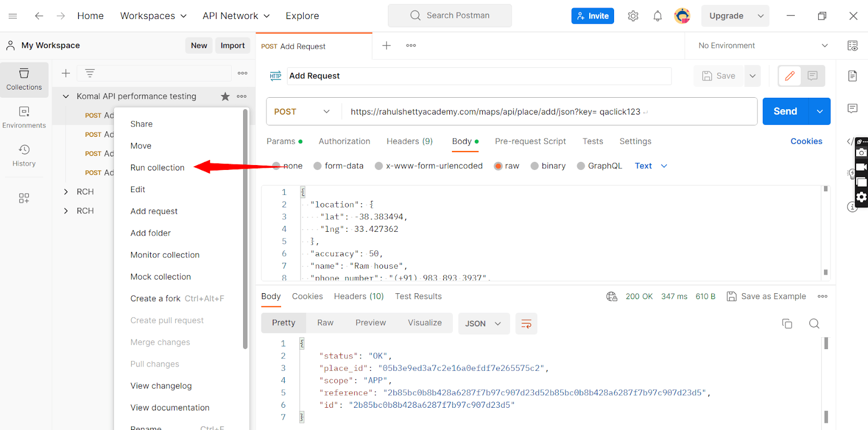
Task: Open Save options dropdown arrow
Action: coord(752,76)
